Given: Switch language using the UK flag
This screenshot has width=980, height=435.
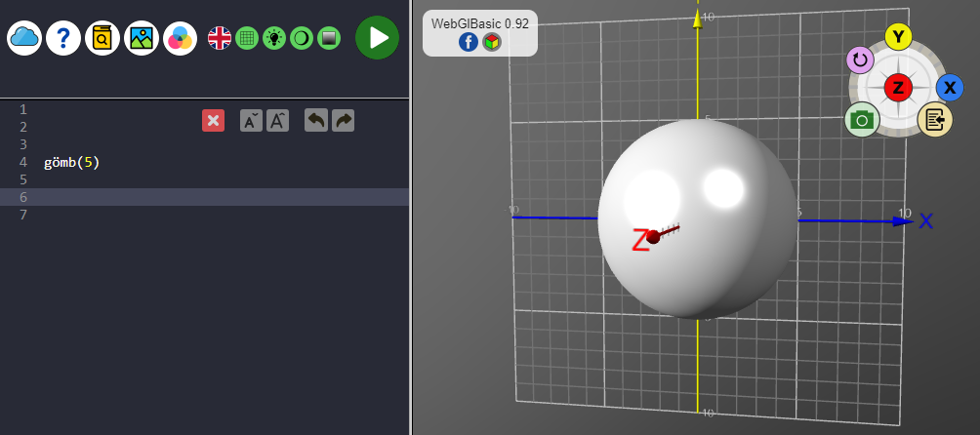Looking at the screenshot, I should (x=220, y=38).
